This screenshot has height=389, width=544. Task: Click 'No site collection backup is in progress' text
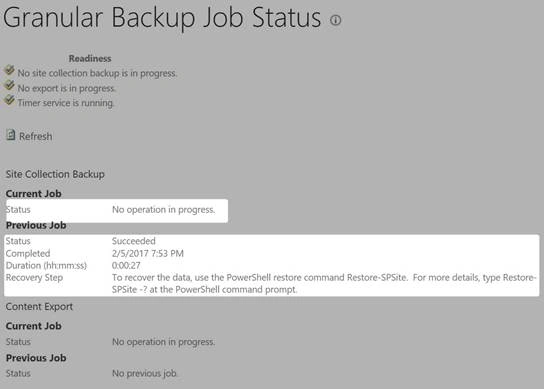coord(97,73)
